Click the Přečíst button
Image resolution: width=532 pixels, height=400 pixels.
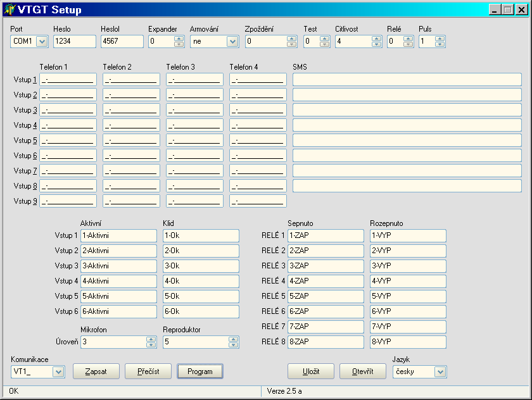pos(148,372)
